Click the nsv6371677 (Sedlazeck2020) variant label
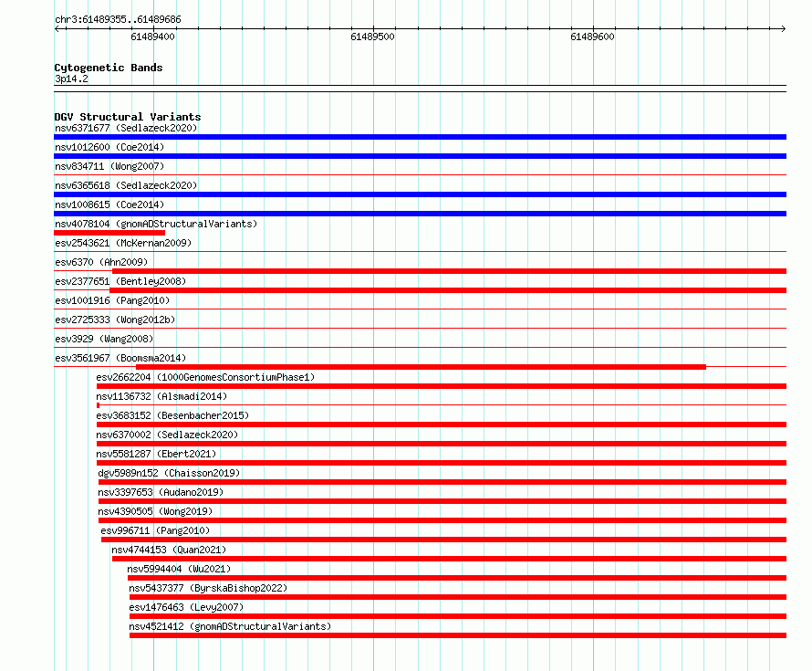812x671 pixels. (x=126, y=128)
